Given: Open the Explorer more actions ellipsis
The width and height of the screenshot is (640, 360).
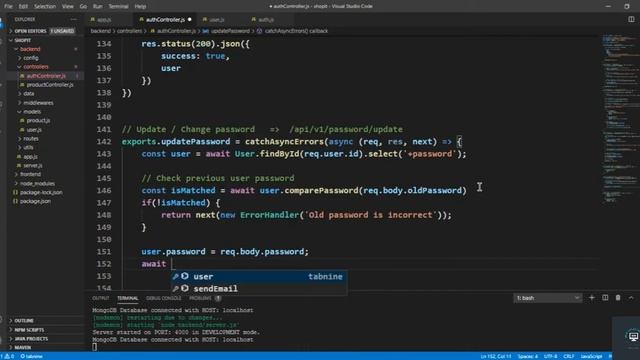Looking at the screenshot, I should click(74, 19).
